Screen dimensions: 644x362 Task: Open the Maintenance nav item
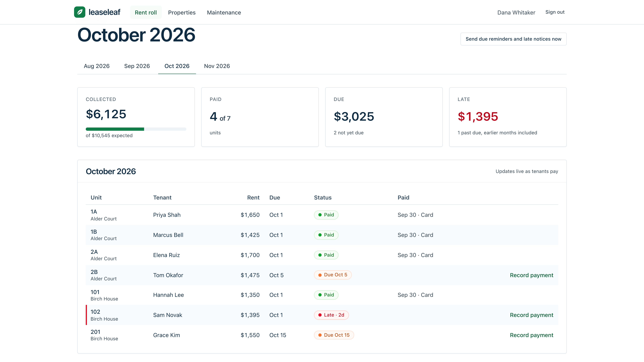pyautogui.click(x=224, y=12)
